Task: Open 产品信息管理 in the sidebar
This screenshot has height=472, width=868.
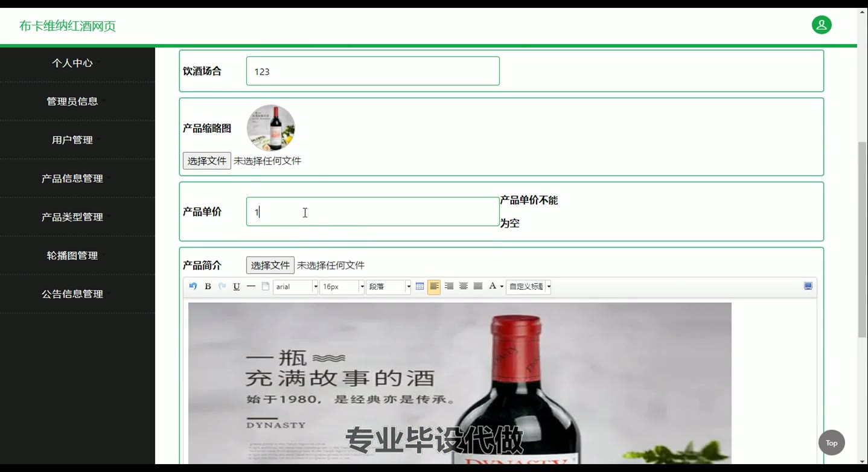Action: 72,179
